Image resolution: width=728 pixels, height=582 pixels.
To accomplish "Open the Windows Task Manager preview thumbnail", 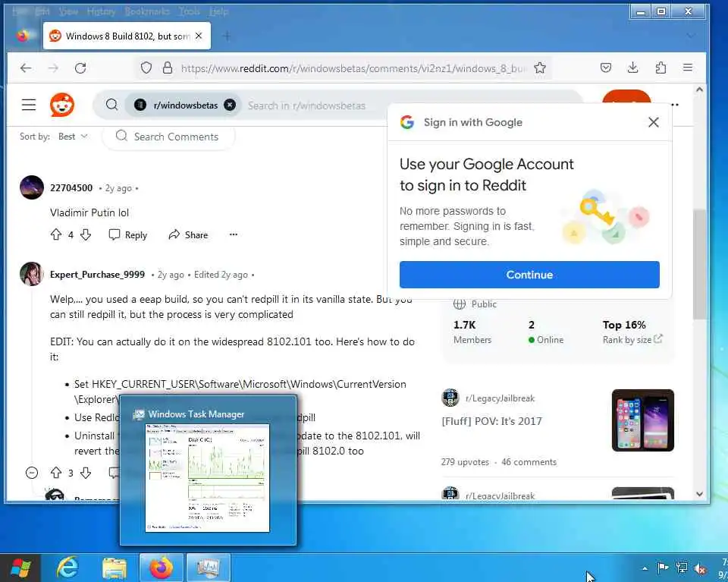I will [207, 478].
